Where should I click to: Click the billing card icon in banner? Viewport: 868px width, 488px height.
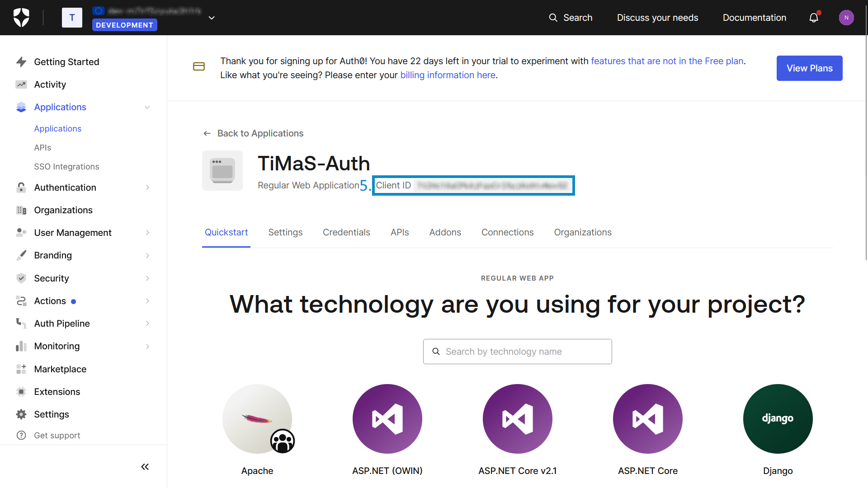point(199,66)
